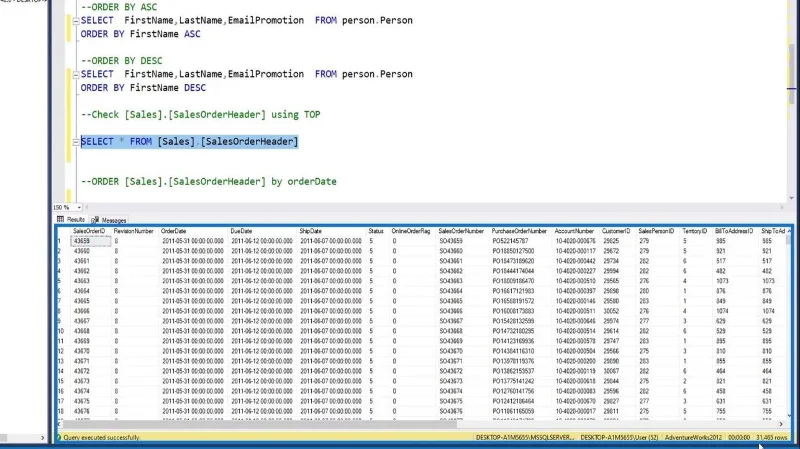
Task: Click the OnlineOrderFlag column header
Action: [x=411, y=231]
